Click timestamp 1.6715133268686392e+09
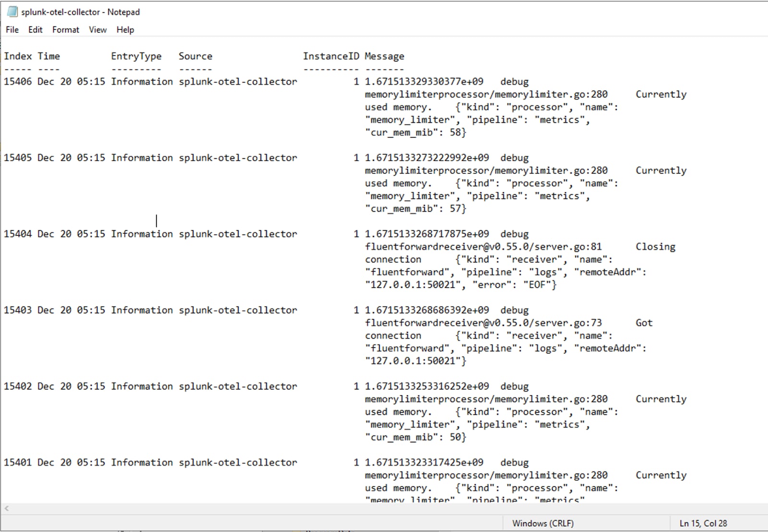Image resolution: width=768 pixels, height=532 pixels. (x=427, y=310)
